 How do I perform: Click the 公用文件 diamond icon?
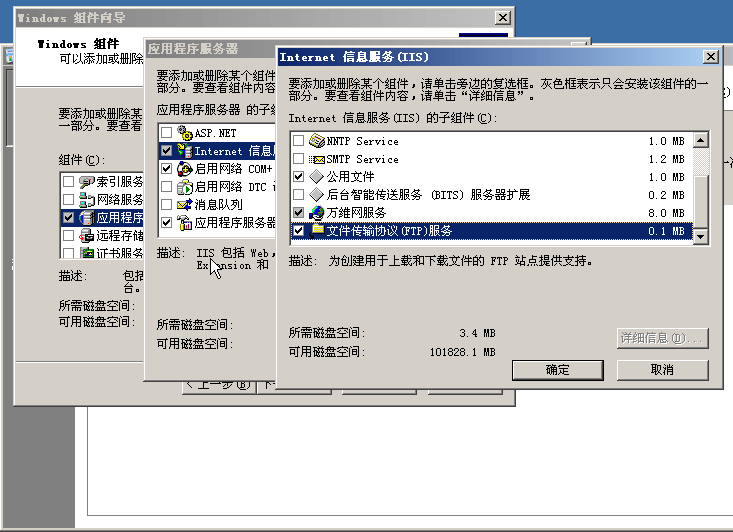pos(317,177)
